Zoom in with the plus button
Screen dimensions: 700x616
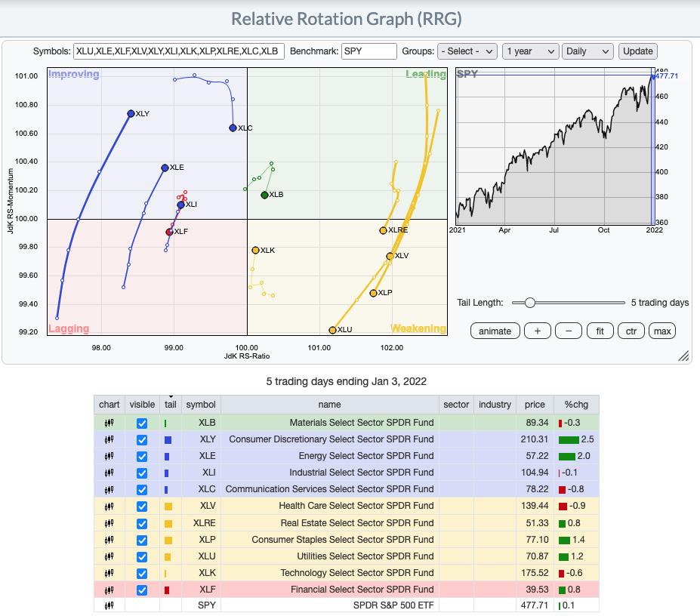click(538, 331)
